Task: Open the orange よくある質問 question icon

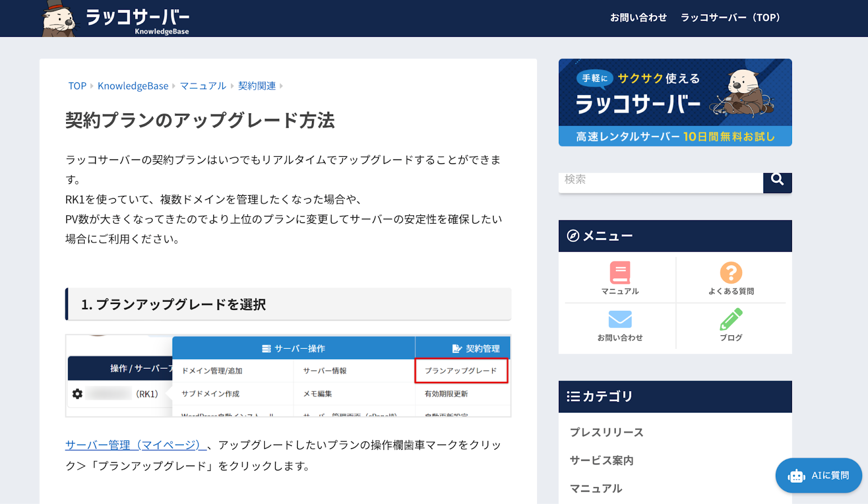Action: 731,273
